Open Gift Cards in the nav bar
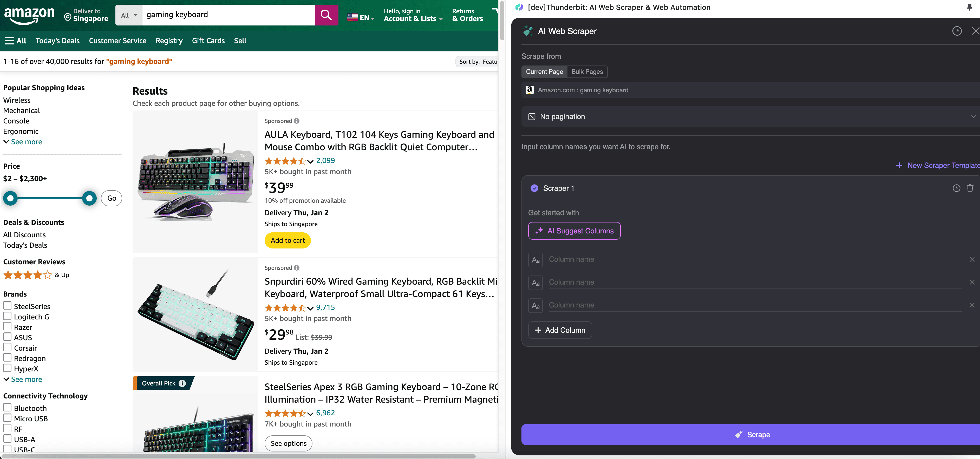Viewport: 980px width, 459px height. click(x=208, y=41)
